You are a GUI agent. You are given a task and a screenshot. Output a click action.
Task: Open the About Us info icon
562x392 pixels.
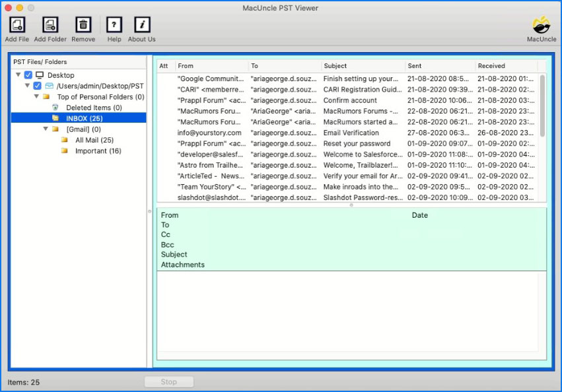pos(141,25)
